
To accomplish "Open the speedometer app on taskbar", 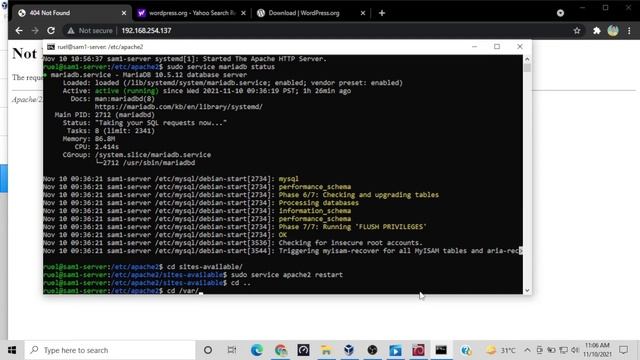I will 303,350.
